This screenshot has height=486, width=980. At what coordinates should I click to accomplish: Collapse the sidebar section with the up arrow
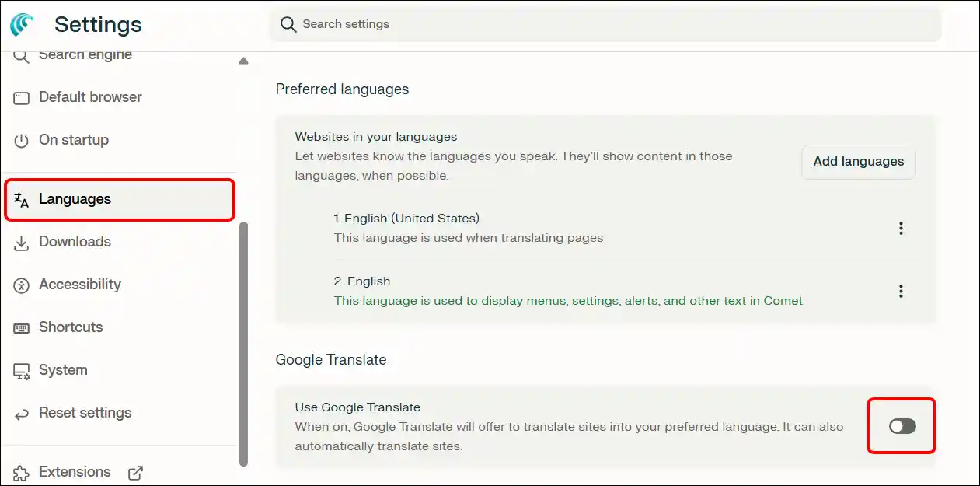click(243, 59)
